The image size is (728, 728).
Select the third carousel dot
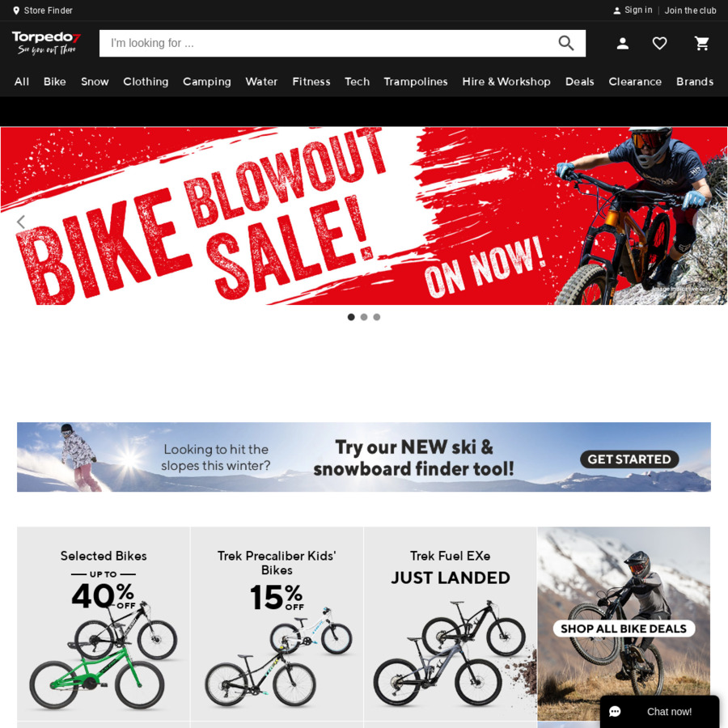click(x=376, y=317)
